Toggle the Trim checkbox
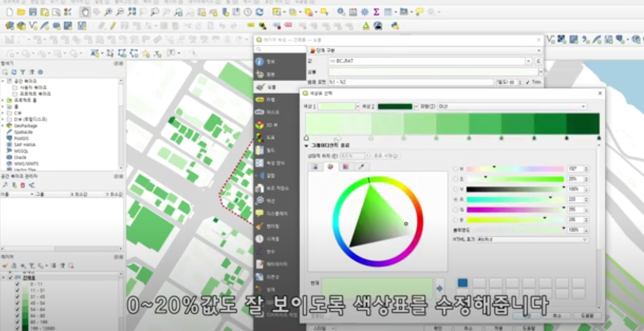The width and height of the screenshot is (644, 331). pyautogui.click(x=528, y=82)
